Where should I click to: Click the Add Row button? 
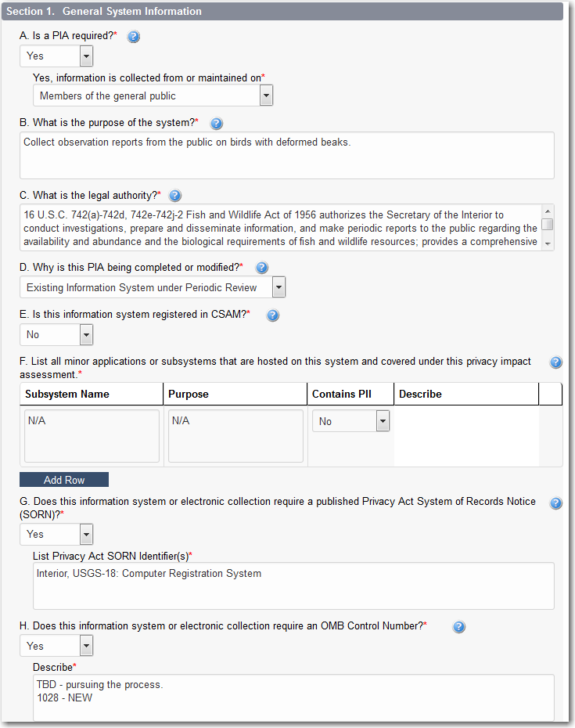click(x=64, y=480)
